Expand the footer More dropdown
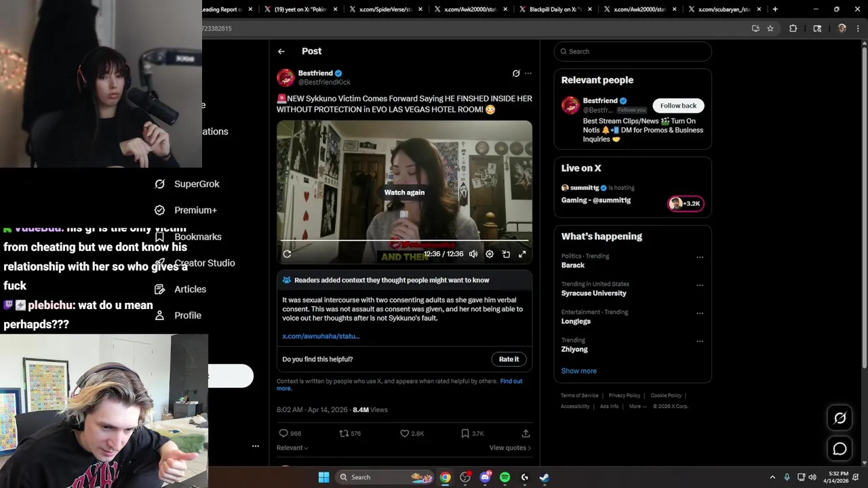868x488 pixels. [637, 406]
